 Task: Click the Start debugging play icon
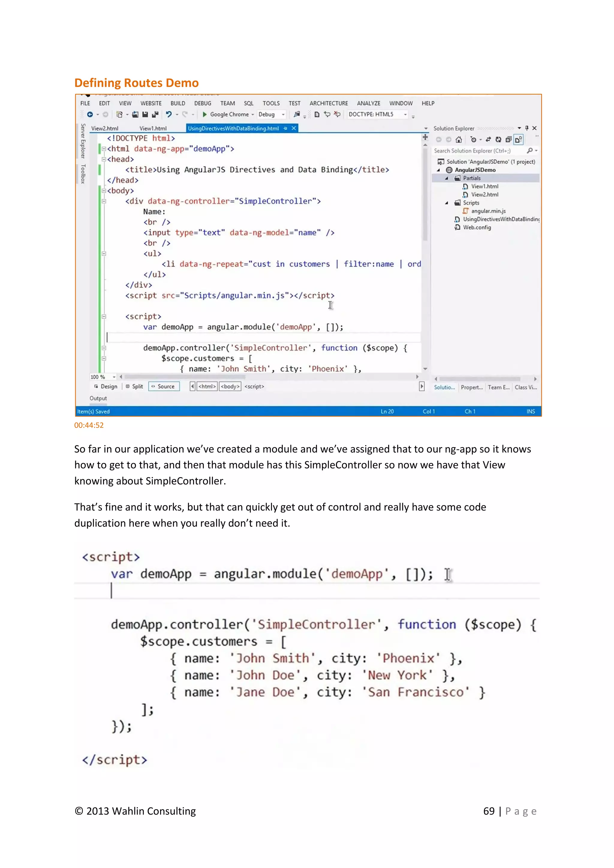(204, 114)
